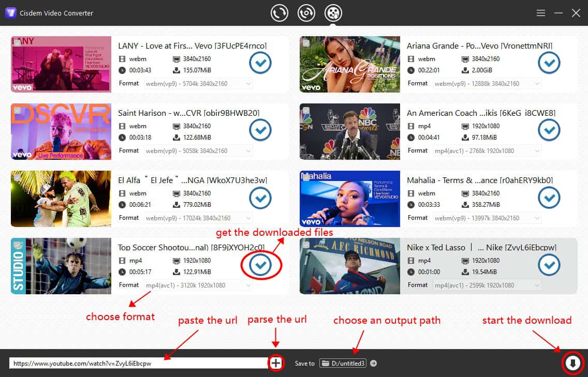Viewport: 588px width, 377px height.
Task: Click the Cisdem Video Converter app logo
Action: coord(10,13)
